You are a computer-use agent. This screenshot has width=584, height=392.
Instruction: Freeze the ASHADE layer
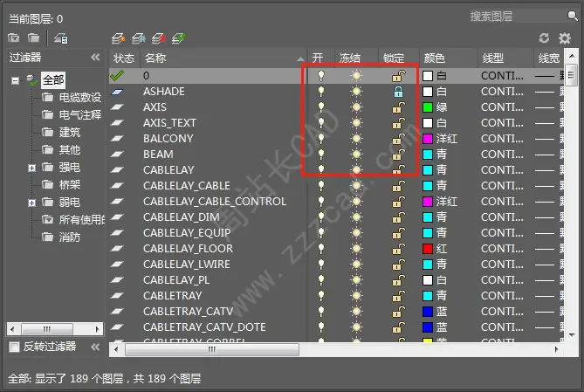tap(356, 92)
